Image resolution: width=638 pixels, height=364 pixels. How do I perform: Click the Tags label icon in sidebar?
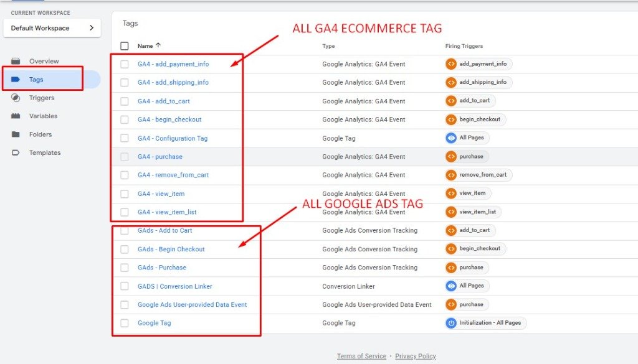tap(16, 80)
